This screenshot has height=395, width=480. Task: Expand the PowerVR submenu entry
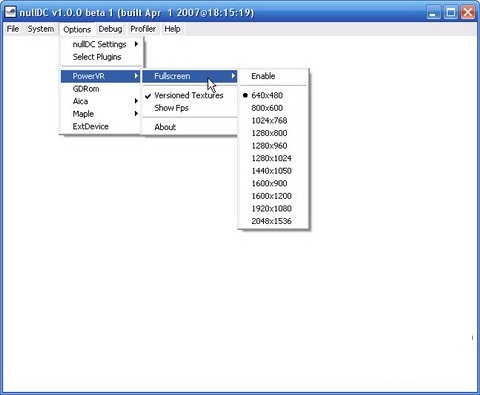click(101, 76)
